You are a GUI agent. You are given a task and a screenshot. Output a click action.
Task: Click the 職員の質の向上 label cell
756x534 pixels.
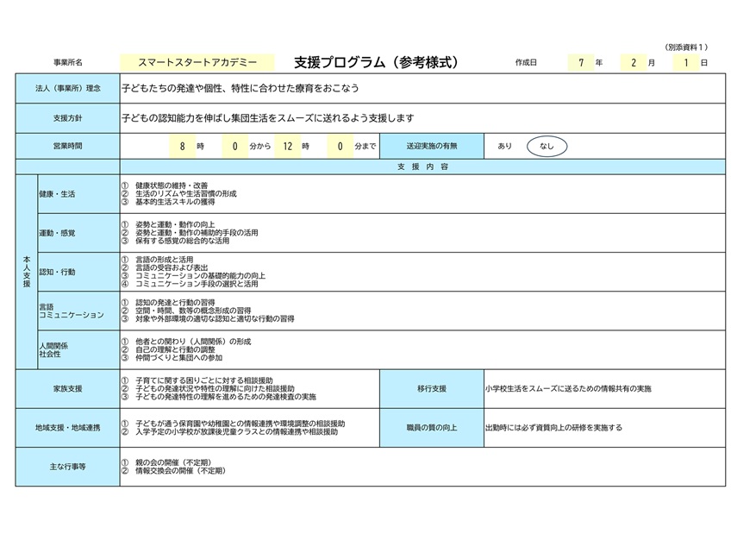[432, 428]
